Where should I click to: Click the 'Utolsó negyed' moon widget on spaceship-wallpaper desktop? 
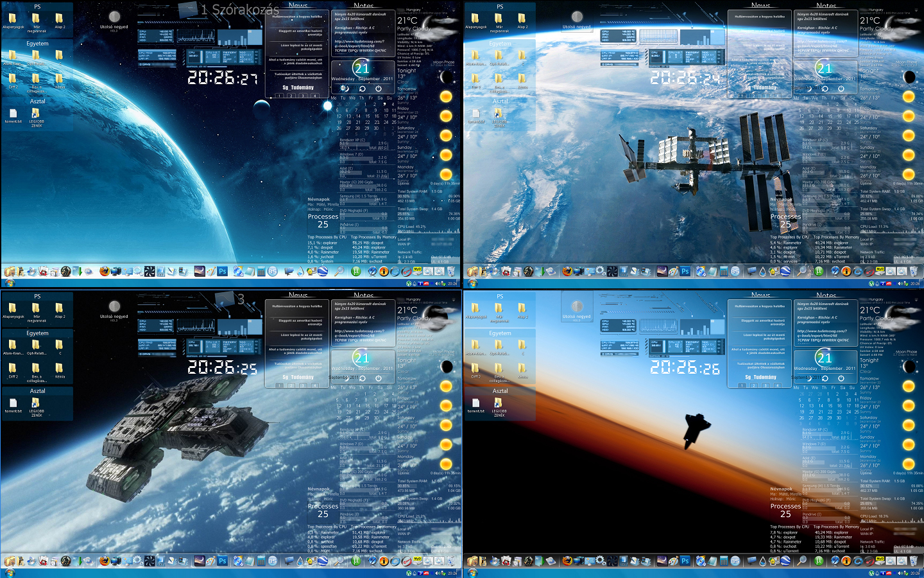pyautogui.click(x=114, y=310)
